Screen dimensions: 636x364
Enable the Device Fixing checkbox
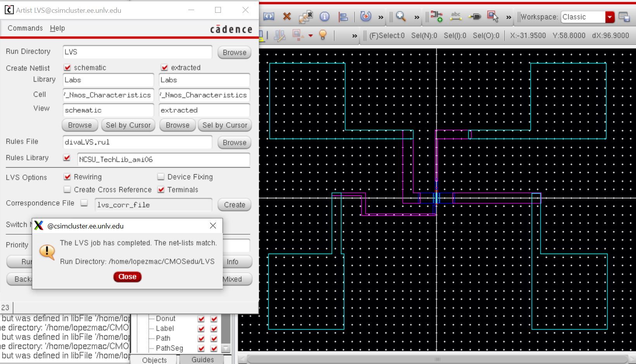pyautogui.click(x=161, y=177)
